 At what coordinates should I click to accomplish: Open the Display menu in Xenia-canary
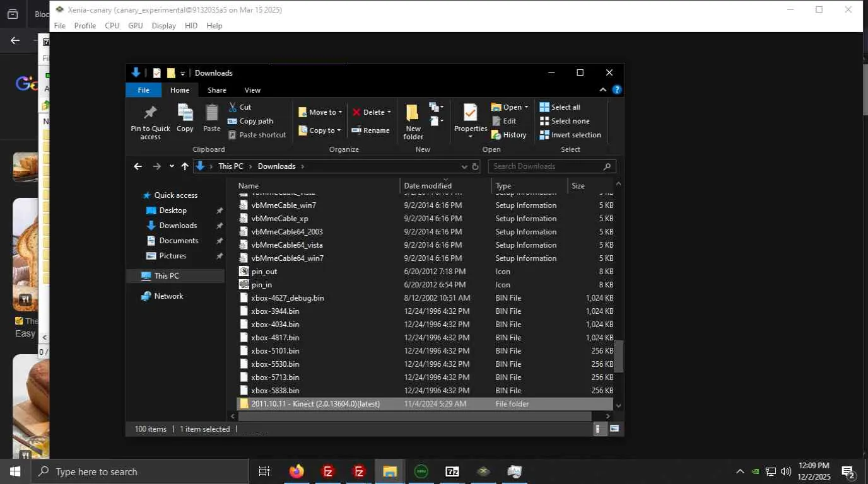click(164, 26)
